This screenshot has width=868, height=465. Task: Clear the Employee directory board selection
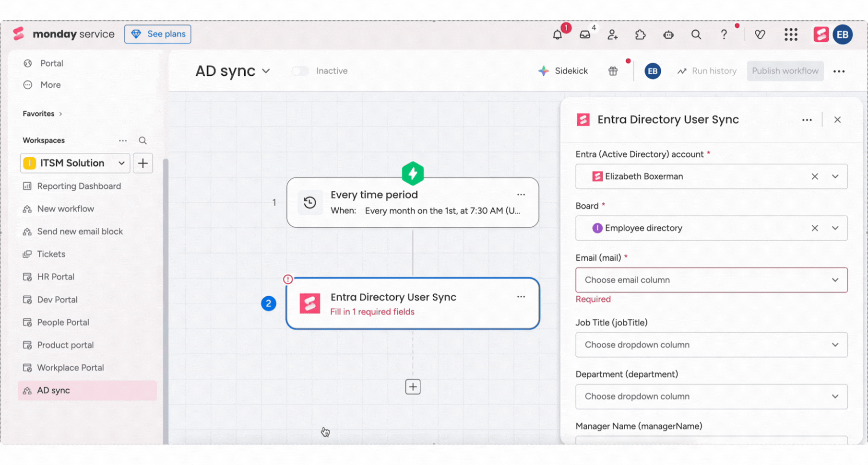(815, 228)
